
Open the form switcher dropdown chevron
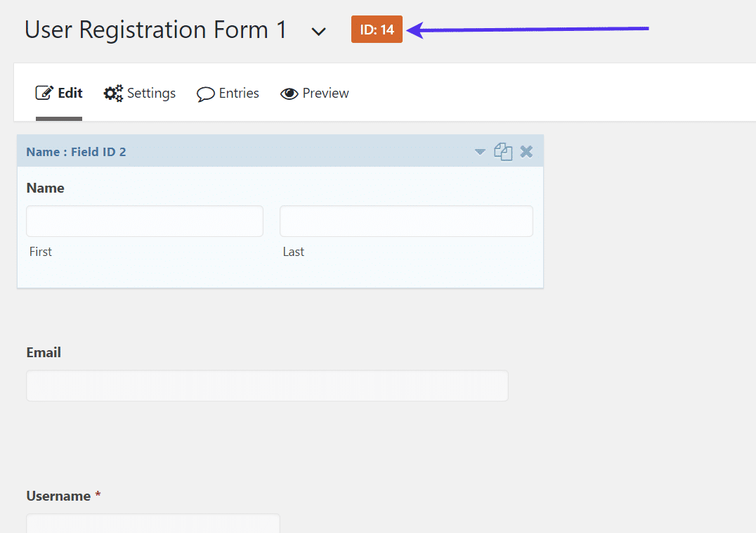coord(319,32)
